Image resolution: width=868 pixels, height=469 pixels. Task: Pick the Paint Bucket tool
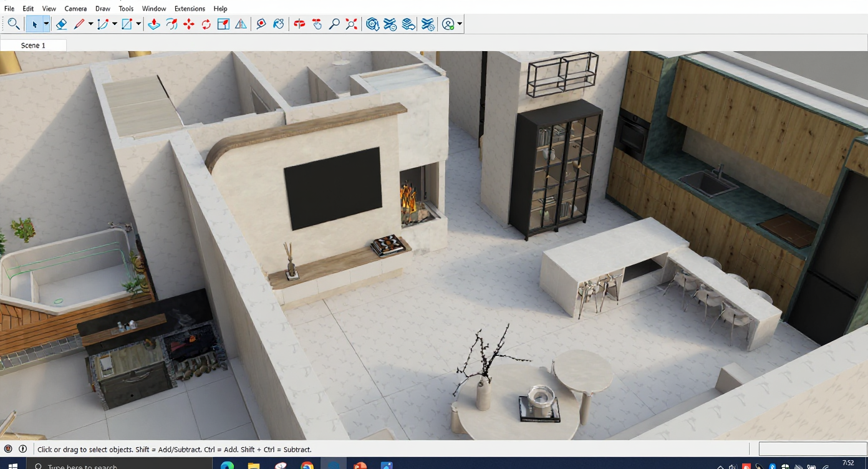(279, 24)
